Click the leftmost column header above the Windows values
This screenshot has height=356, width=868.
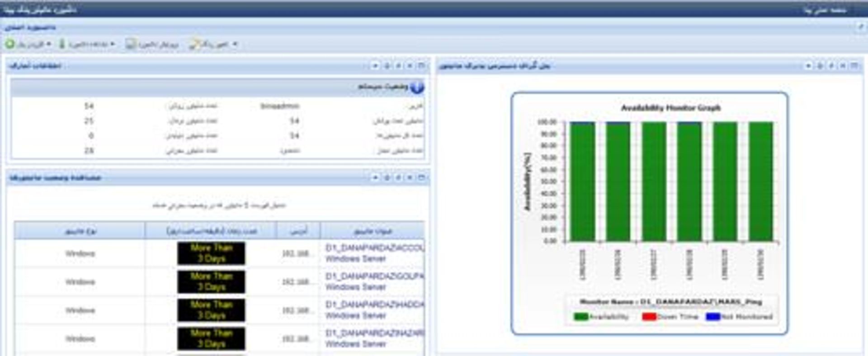point(80,231)
